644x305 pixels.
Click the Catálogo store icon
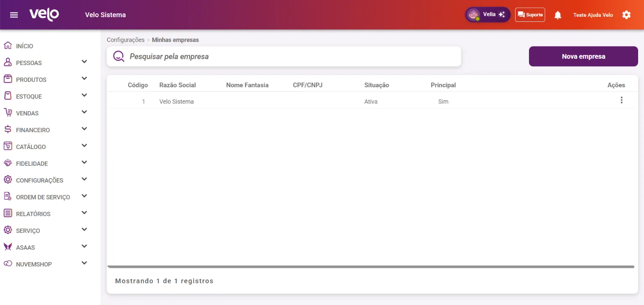pos(8,146)
